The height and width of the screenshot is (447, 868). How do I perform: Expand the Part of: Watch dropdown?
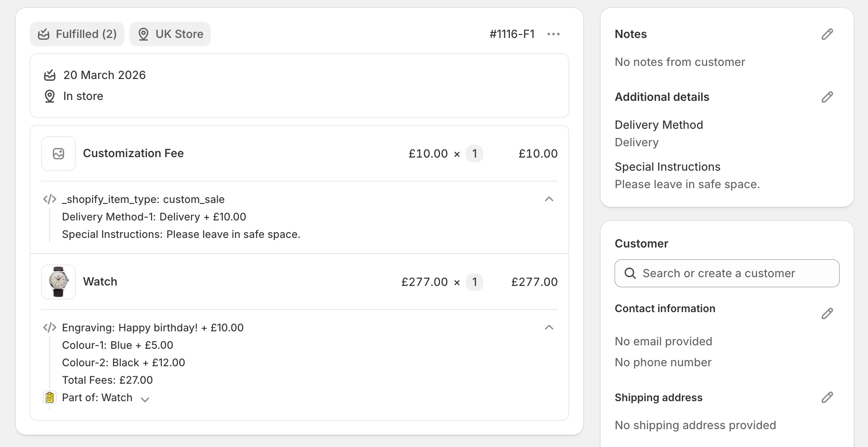(146, 399)
